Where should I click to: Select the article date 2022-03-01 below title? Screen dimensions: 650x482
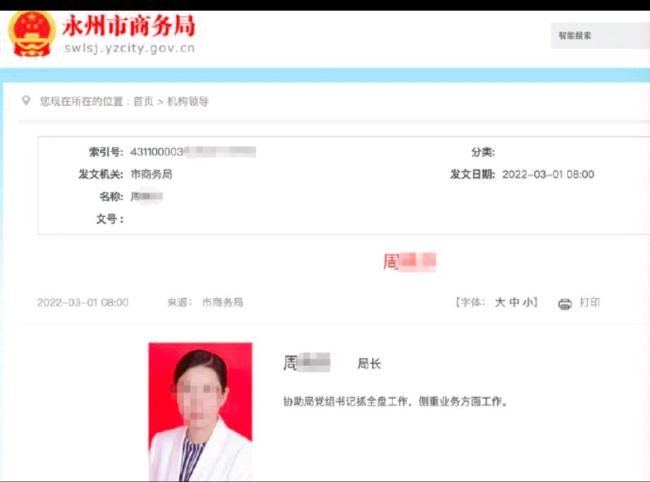[82, 303]
